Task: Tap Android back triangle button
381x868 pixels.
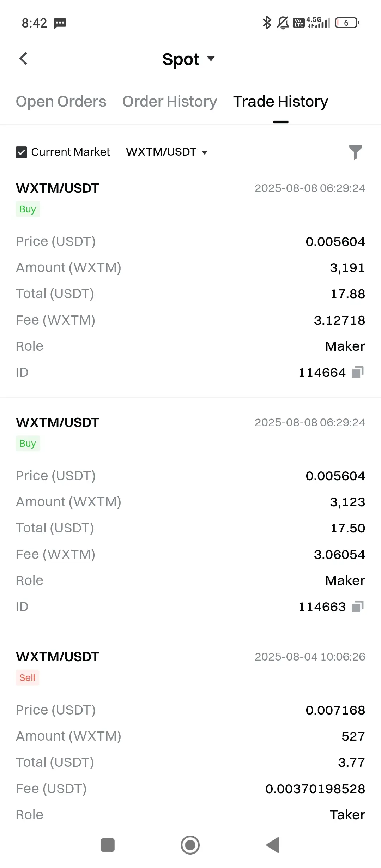Action: click(x=273, y=845)
